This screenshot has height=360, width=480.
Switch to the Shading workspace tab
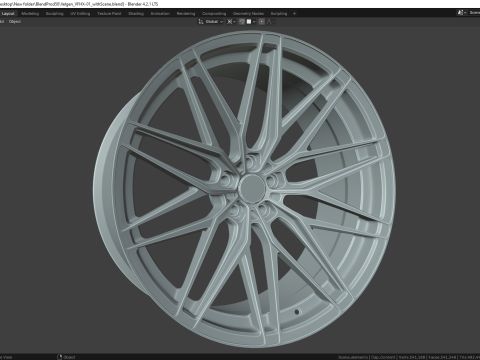pos(136,14)
